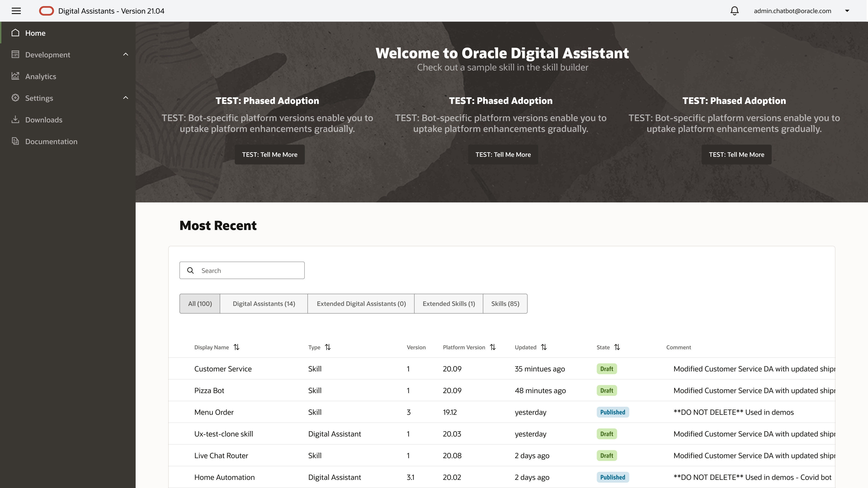Screen dimensions: 868x488
Task: Sort table by Updated column
Action: tap(544, 347)
